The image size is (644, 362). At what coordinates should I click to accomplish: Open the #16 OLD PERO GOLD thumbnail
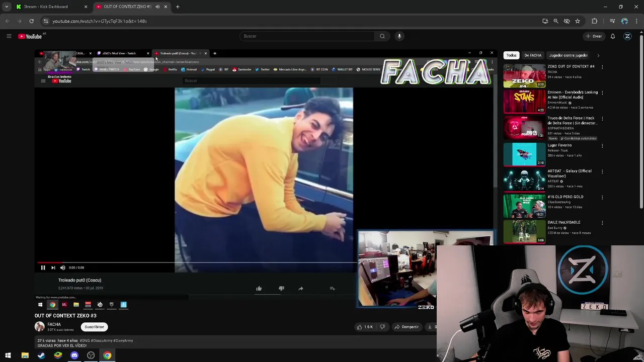[x=524, y=205]
